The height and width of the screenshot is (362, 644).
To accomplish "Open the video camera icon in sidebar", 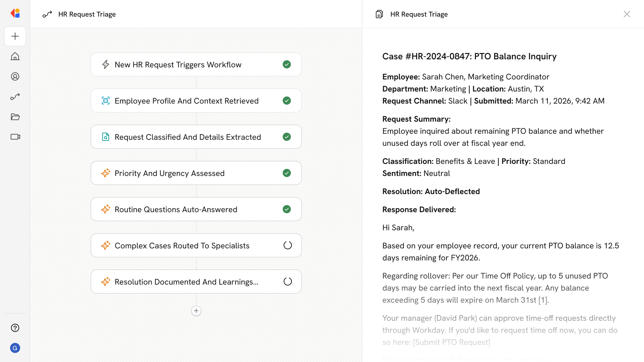I will tap(15, 137).
